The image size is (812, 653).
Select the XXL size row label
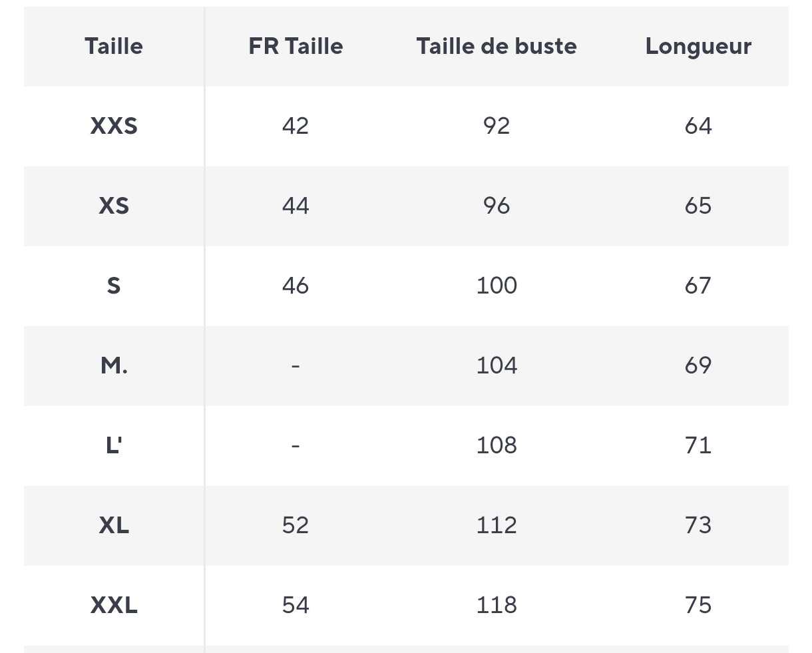114,605
